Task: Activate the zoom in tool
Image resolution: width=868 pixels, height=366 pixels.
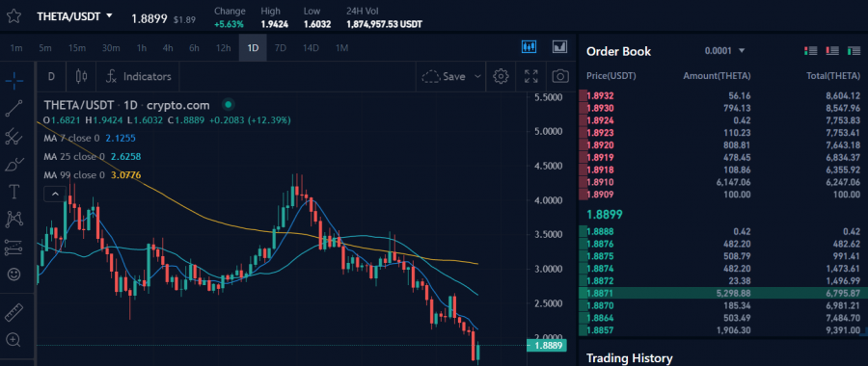Action: pyautogui.click(x=14, y=339)
